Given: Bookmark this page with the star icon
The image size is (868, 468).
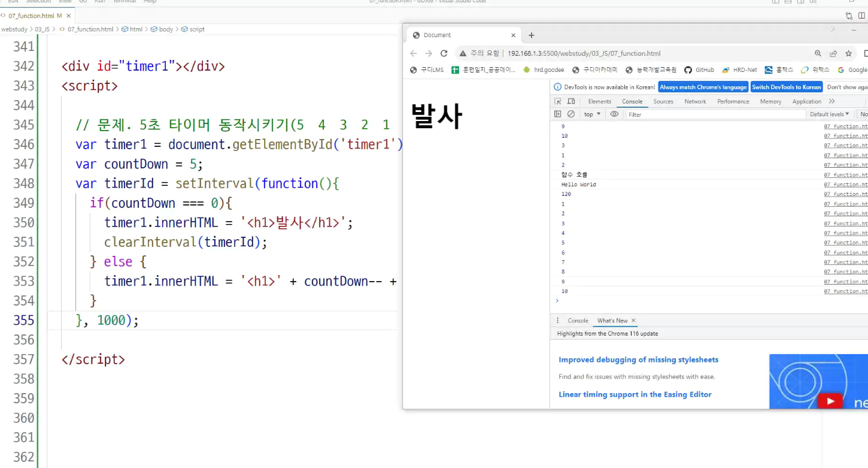Looking at the screenshot, I should point(849,53).
